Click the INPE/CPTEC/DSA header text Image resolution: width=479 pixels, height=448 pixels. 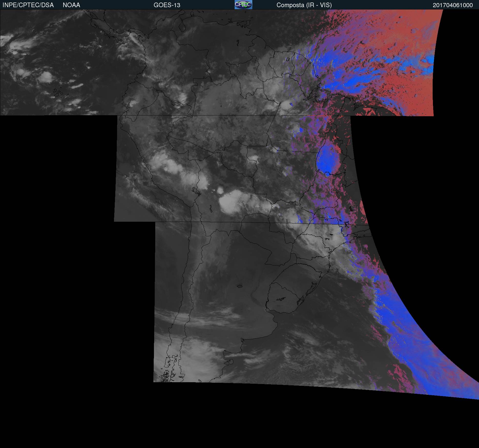(x=28, y=5)
